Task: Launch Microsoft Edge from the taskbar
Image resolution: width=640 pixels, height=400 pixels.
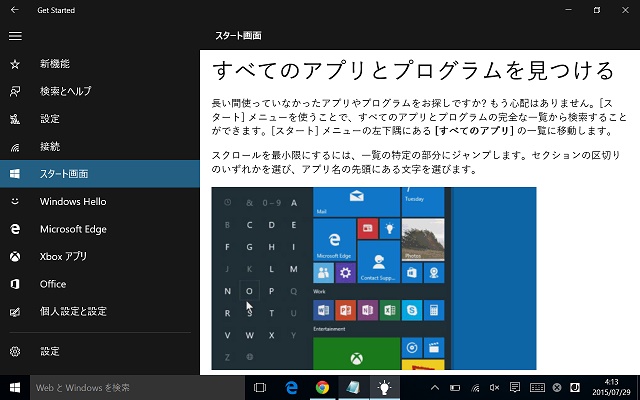Action: [291, 387]
